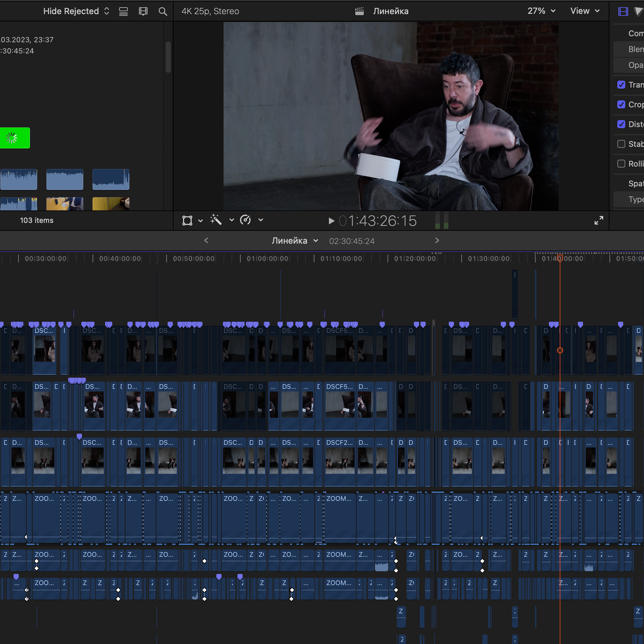Open the Hide Rejected filter dropdown
The height and width of the screenshot is (644, 644).
(76, 11)
